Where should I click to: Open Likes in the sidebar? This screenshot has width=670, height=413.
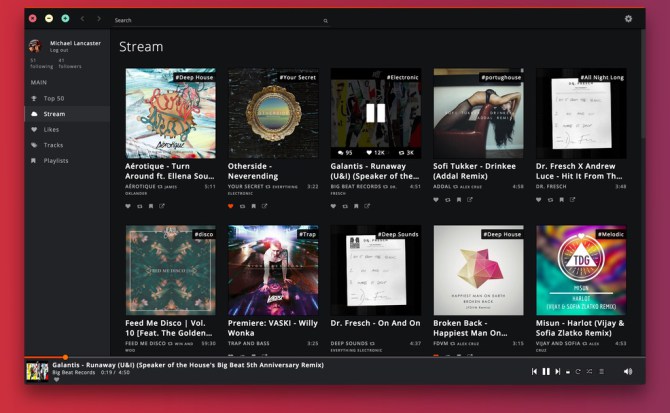tap(67, 129)
